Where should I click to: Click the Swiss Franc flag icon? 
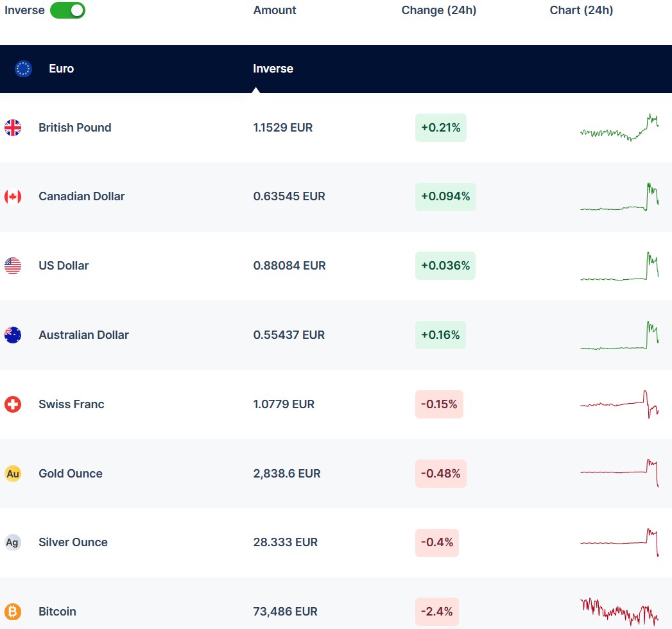coord(13,404)
